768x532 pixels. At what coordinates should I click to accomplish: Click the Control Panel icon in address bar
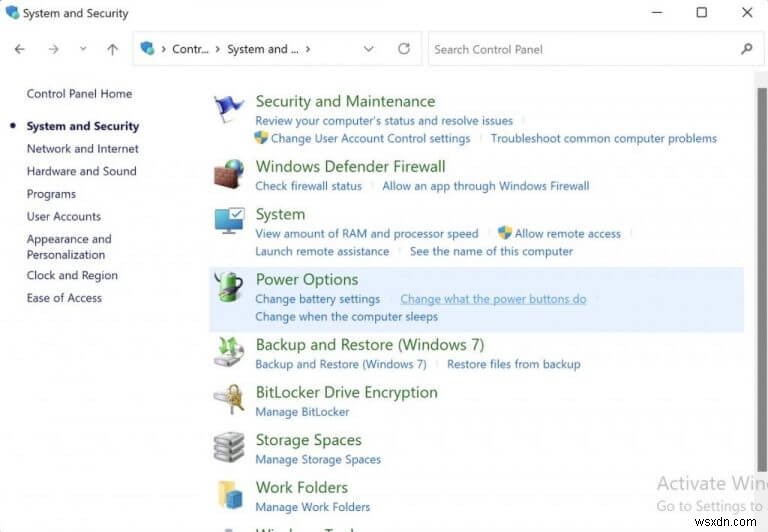(147, 48)
